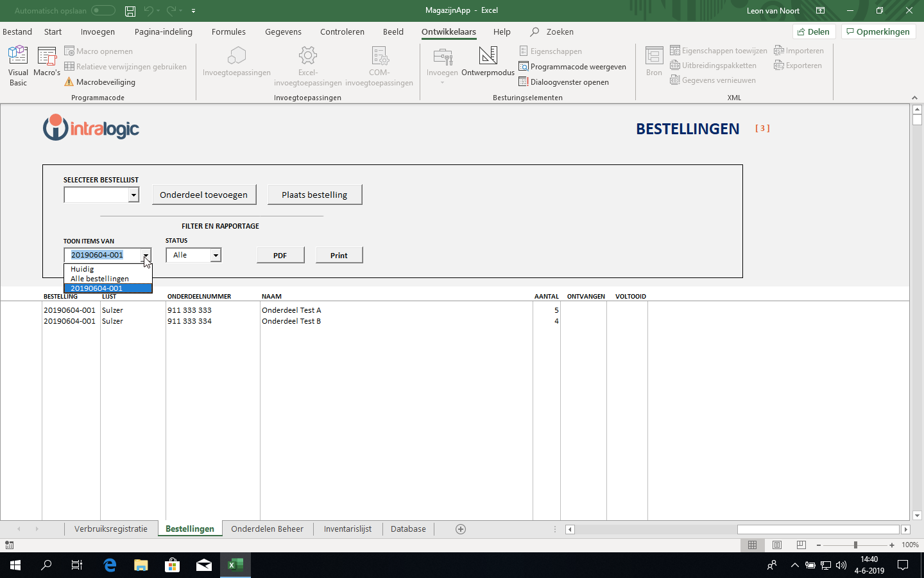
Task: Open the Status dropdown showing Alle
Action: (216, 256)
